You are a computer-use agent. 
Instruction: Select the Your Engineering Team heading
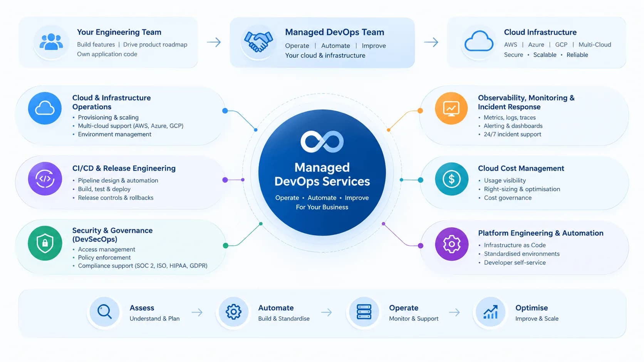[119, 32]
